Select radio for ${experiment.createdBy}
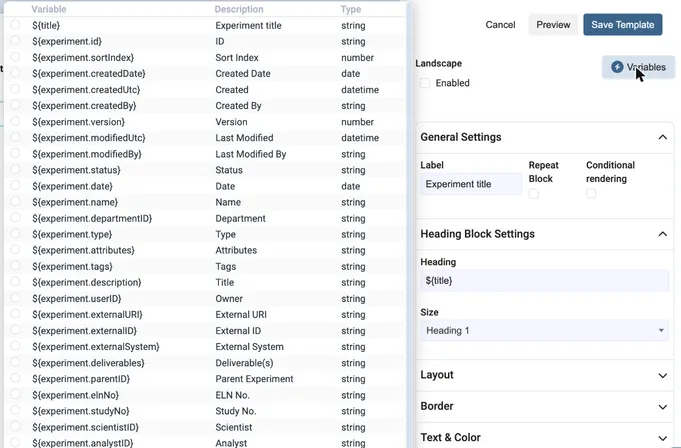Image resolution: width=681 pixels, height=448 pixels. (x=15, y=105)
